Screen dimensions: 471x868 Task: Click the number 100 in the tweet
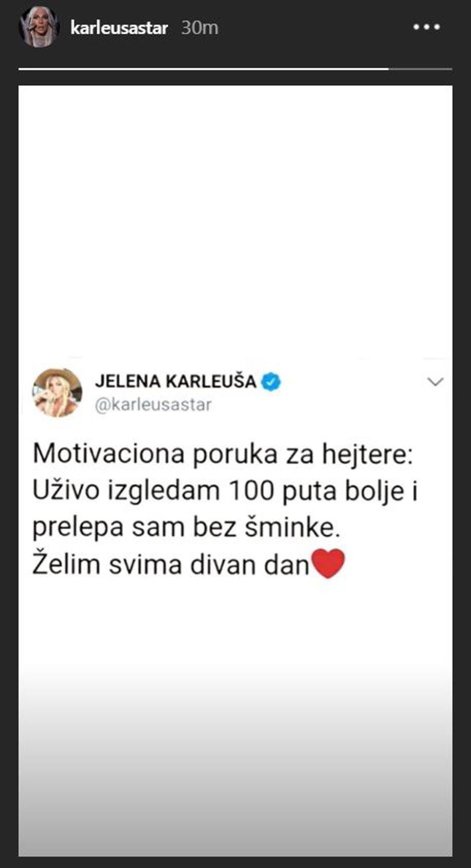(251, 491)
